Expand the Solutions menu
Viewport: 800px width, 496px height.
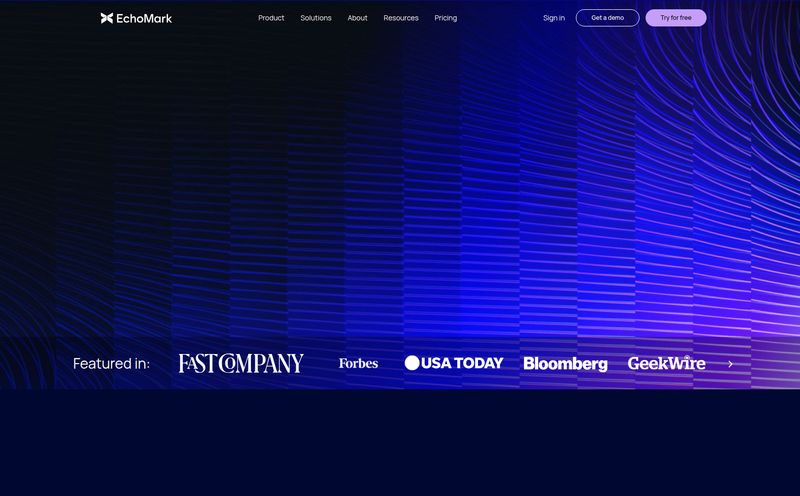tap(316, 18)
